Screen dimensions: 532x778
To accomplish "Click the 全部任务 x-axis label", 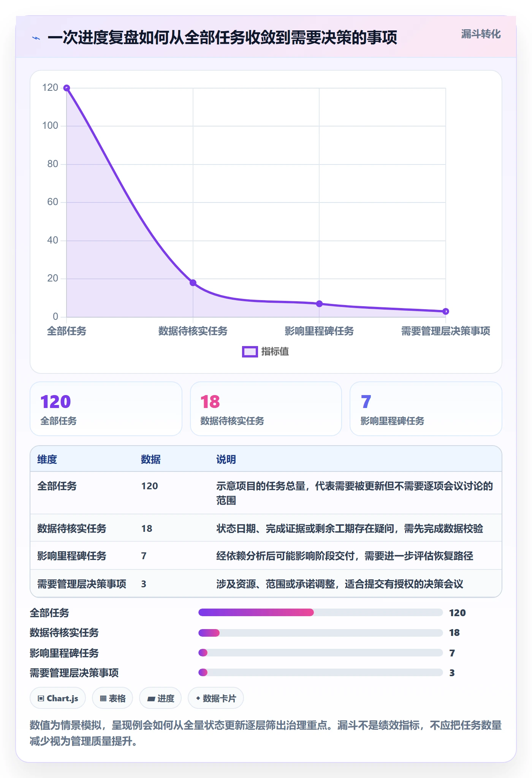I will (x=66, y=331).
